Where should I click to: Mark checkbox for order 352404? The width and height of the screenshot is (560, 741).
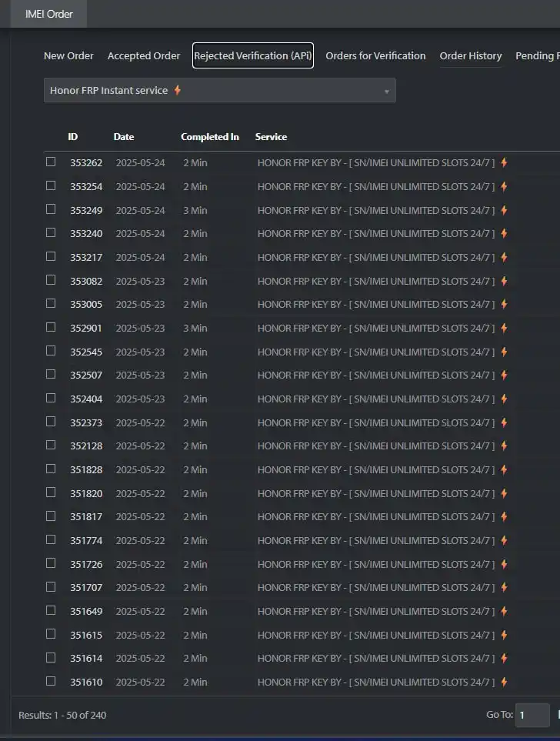point(51,398)
